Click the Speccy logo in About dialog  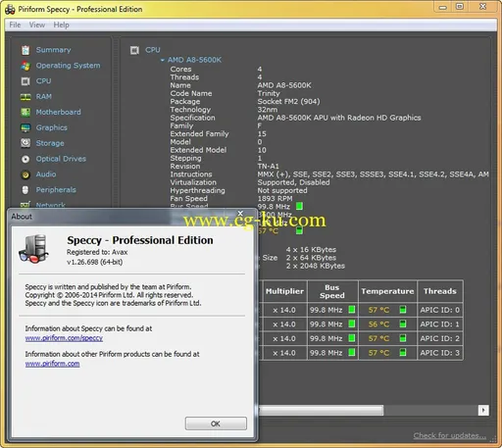(34, 249)
